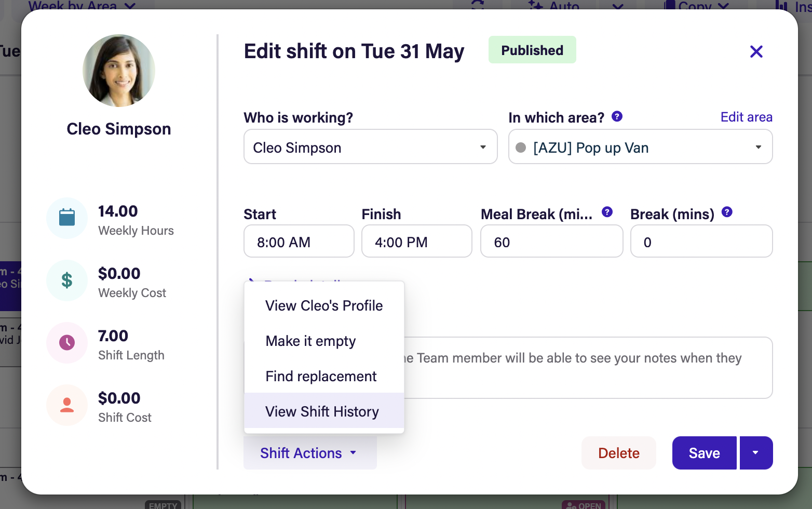Collapse the Shift Actions dropdown
The width and height of the screenshot is (812, 509).
[x=309, y=453]
